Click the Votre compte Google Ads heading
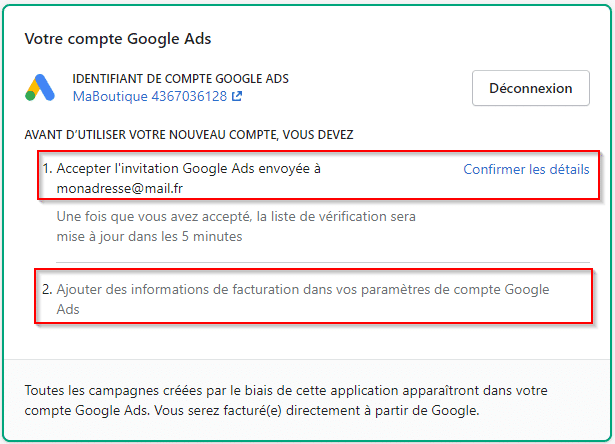Screen dimensions: 615x444 point(118,39)
